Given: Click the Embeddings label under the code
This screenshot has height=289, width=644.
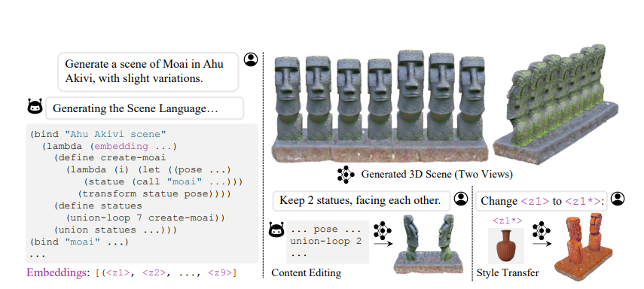Looking at the screenshot, I should pos(56,272).
